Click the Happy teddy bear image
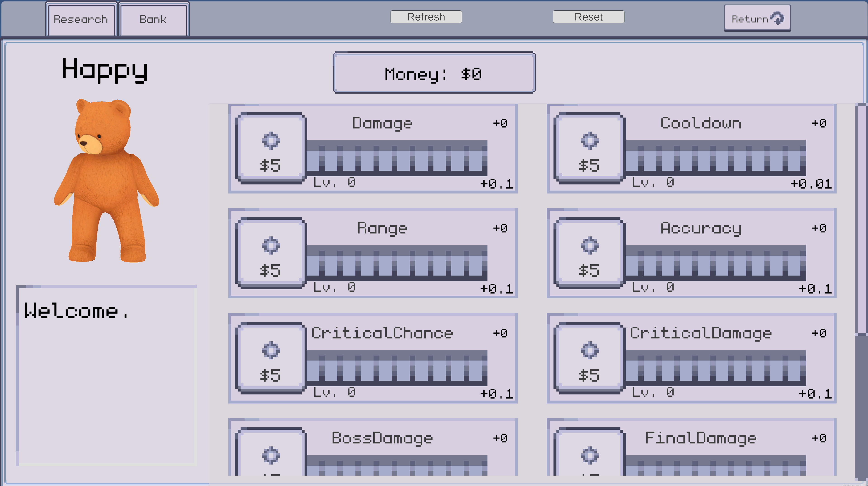Screen dimensions: 868x486 coord(106,180)
